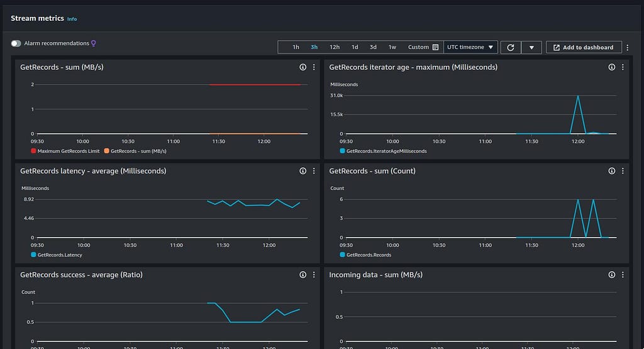Toggle GetRecords.Latency legend series visibility
Screen dimensions: 644x349
point(57,255)
